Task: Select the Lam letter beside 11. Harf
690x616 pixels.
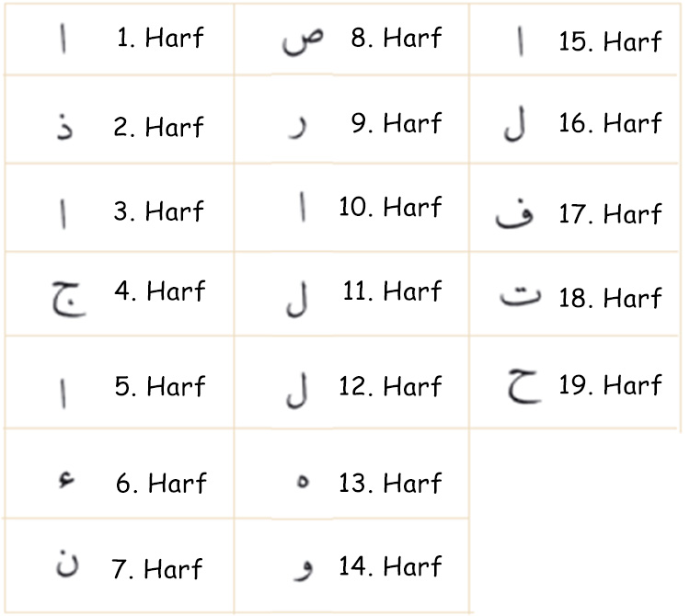Action: click(296, 300)
